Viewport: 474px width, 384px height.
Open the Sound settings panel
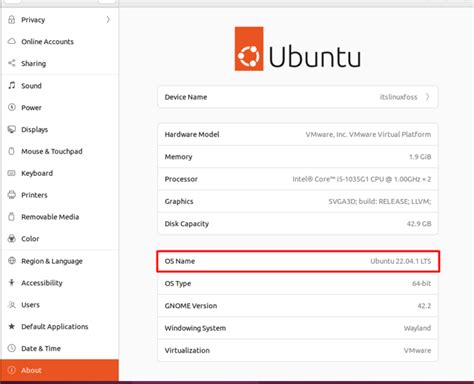[x=59, y=85]
